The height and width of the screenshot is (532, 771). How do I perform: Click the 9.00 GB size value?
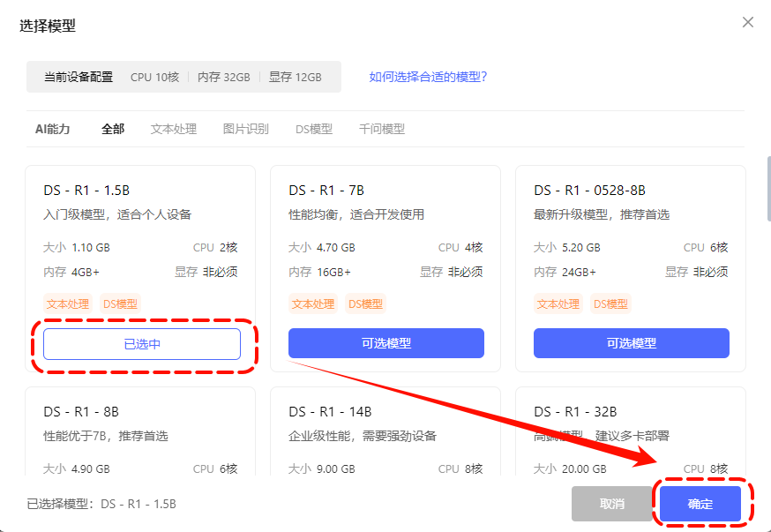[336, 468]
